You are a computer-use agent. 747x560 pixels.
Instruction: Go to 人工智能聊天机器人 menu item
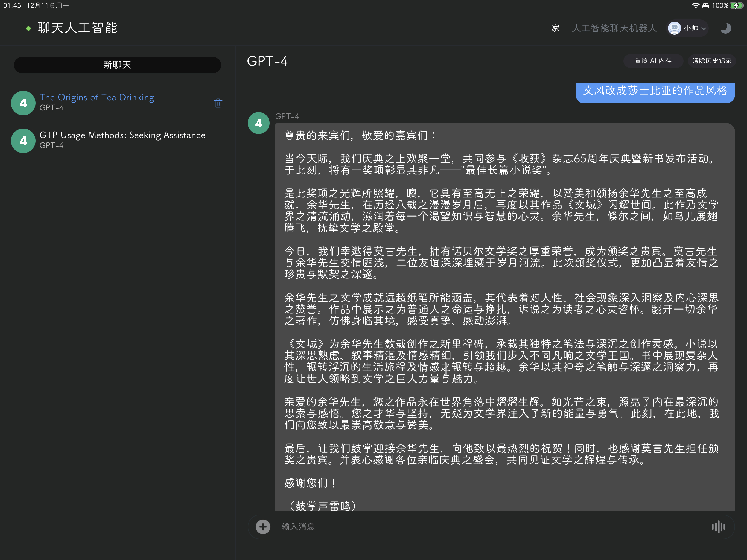[614, 28]
